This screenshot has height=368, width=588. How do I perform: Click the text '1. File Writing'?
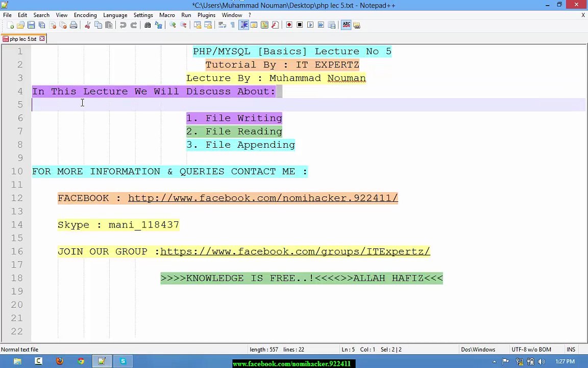[x=234, y=118]
